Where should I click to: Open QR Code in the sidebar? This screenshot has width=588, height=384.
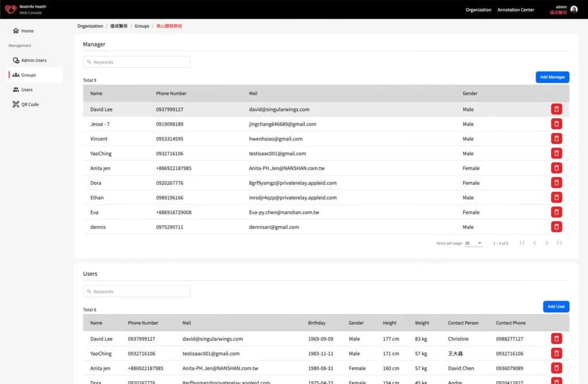click(25, 104)
